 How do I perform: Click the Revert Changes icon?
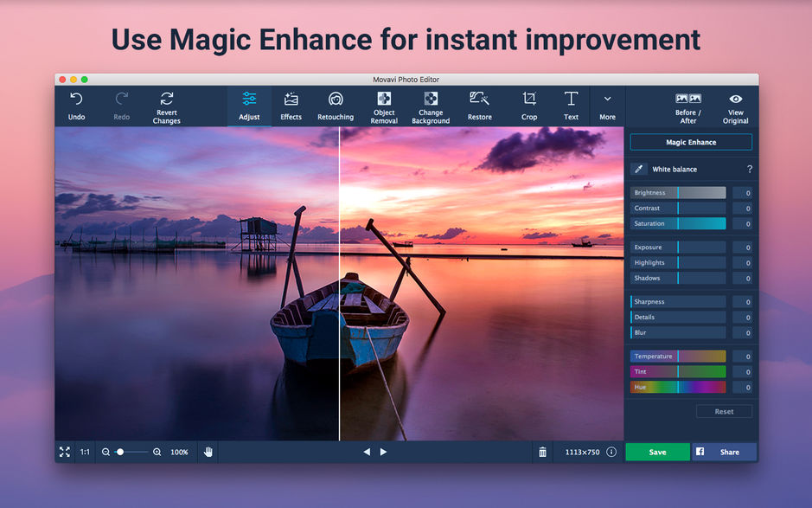pos(165,100)
